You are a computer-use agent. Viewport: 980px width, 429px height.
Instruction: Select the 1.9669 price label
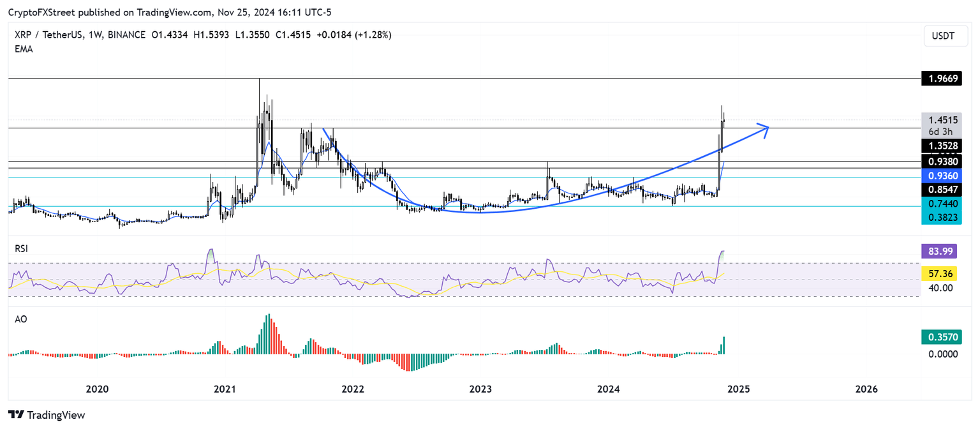pyautogui.click(x=940, y=79)
